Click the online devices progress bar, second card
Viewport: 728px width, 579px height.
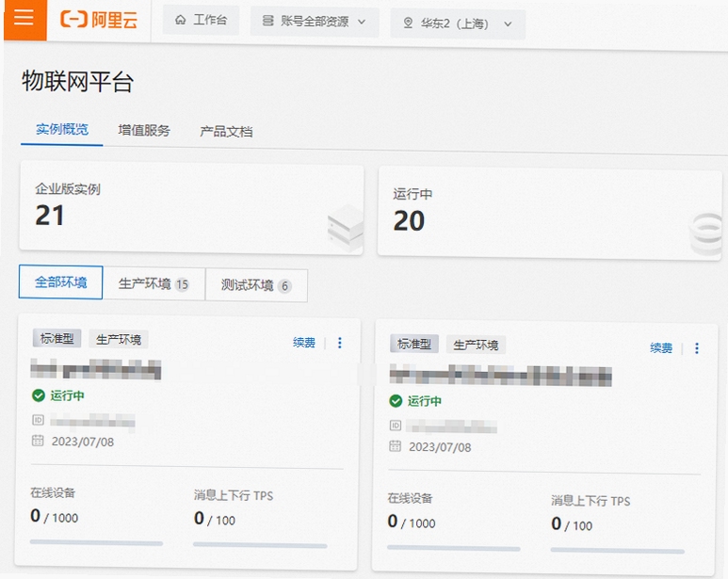click(x=454, y=548)
